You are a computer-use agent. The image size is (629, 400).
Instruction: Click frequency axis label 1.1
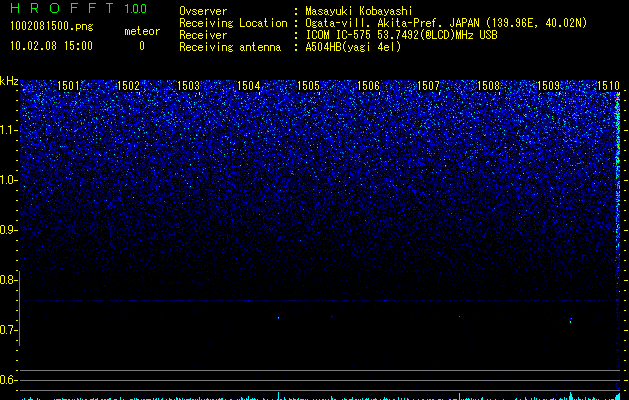8,130
